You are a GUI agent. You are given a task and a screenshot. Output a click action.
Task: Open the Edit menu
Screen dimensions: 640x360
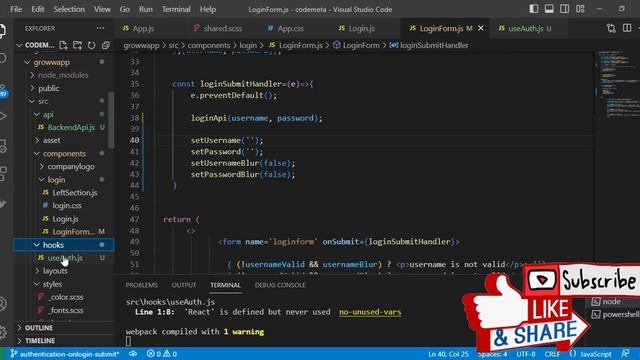click(38, 9)
